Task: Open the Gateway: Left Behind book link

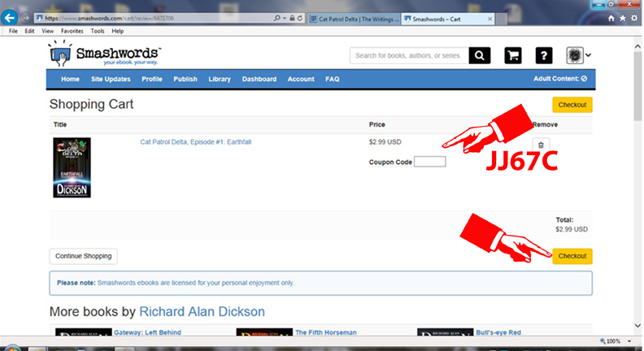Action: (x=147, y=332)
